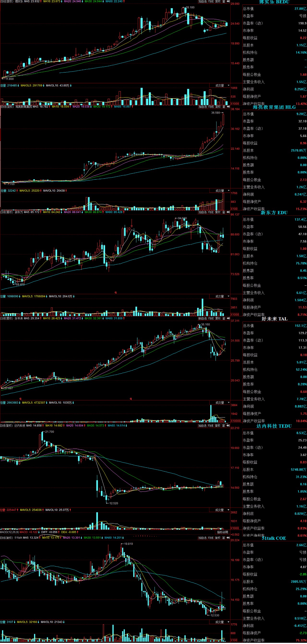Click the 达内科技 TEDU stock title
This screenshot has height=644, width=307.
click(x=274, y=426)
